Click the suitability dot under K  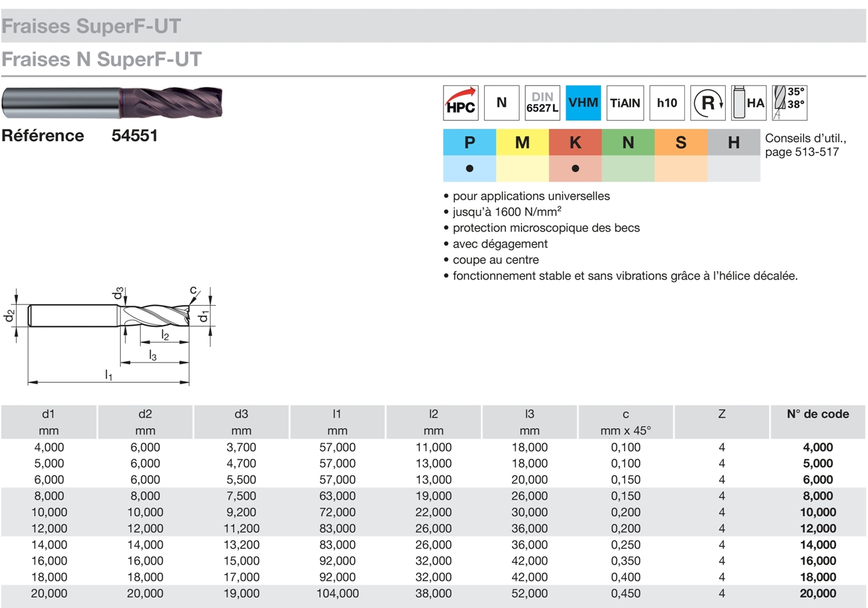[x=575, y=169]
